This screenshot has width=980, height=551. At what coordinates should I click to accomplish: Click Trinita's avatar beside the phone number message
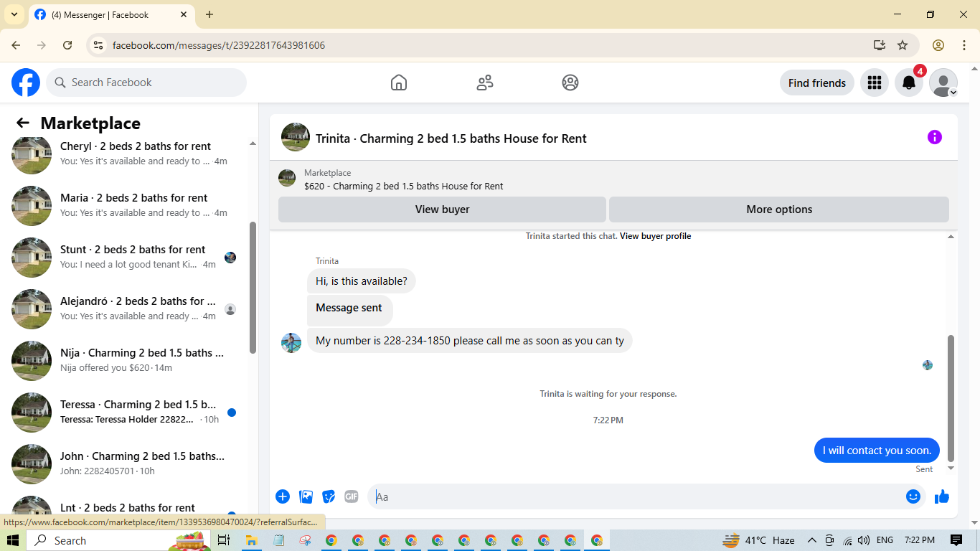coord(291,342)
